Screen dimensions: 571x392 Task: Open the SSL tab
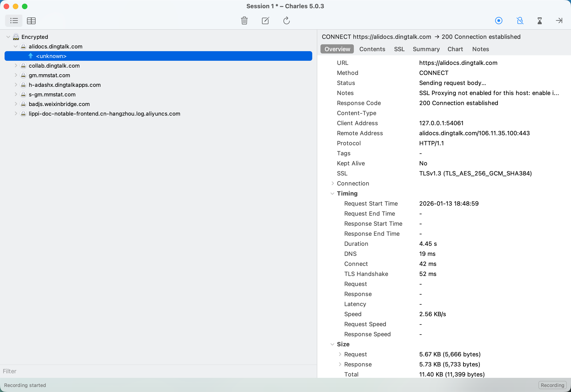click(399, 49)
